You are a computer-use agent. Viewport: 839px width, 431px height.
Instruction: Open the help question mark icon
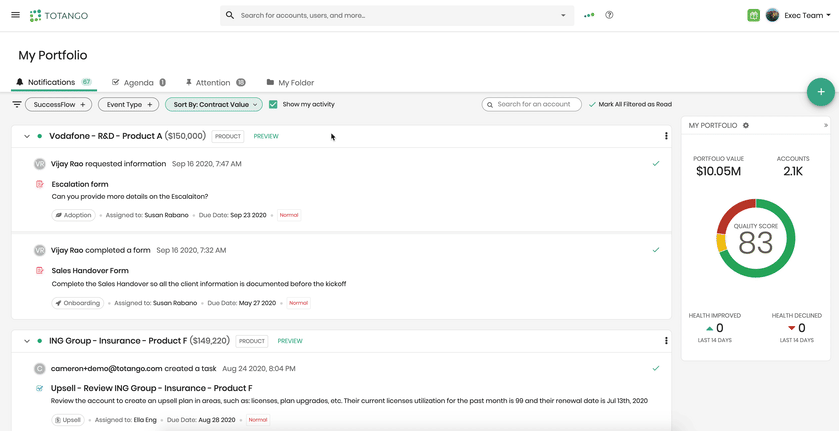click(609, 15)
